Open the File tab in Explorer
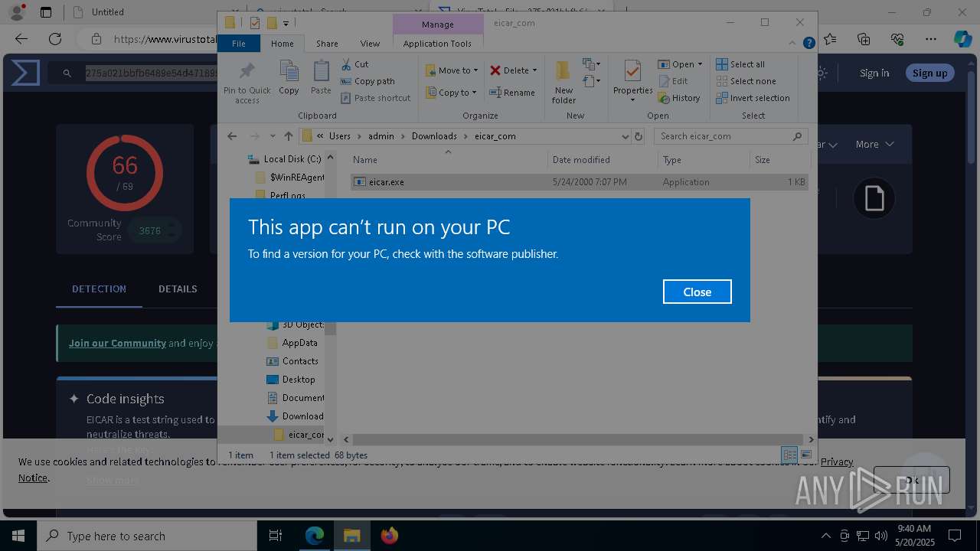 click(x=239, y=44)
